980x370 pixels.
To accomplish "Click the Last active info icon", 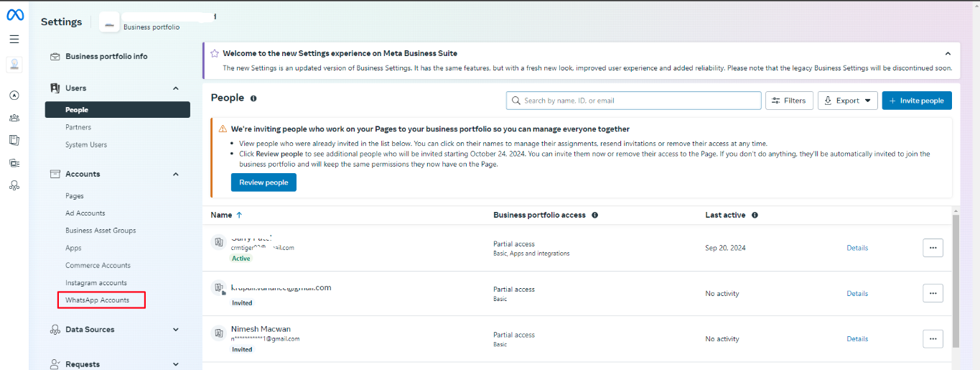I will (755, 215).
